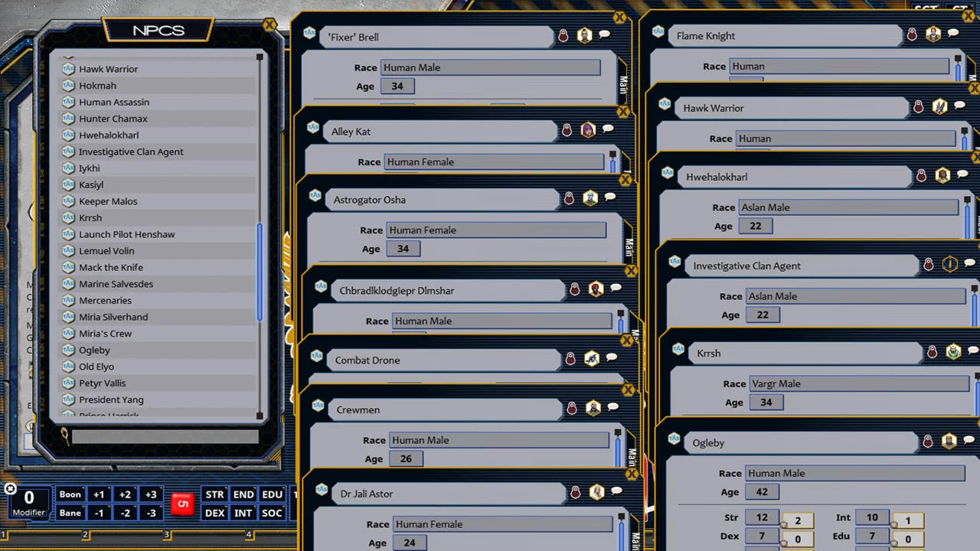980x551 pixels.
Task: Click the NPC list search field
Action: [165, 436]
